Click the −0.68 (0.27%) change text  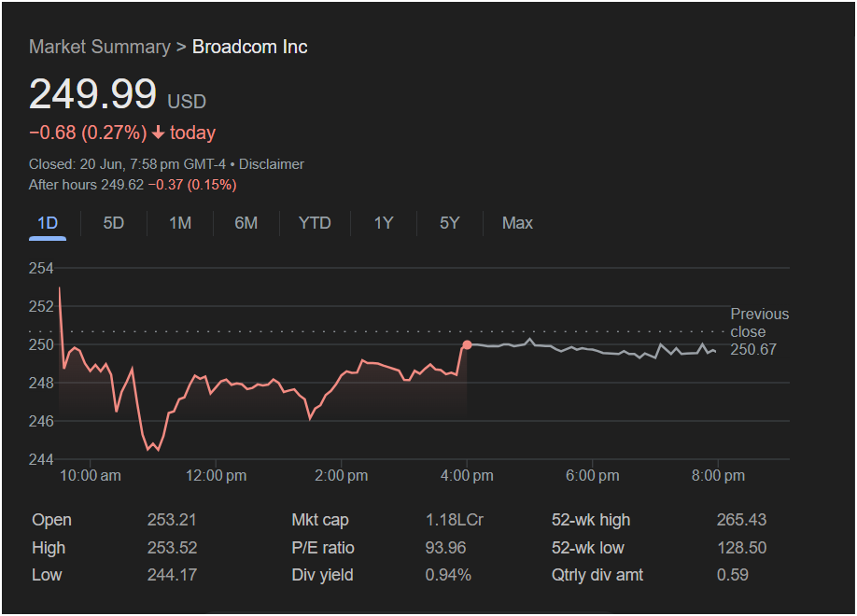point(88,133)
